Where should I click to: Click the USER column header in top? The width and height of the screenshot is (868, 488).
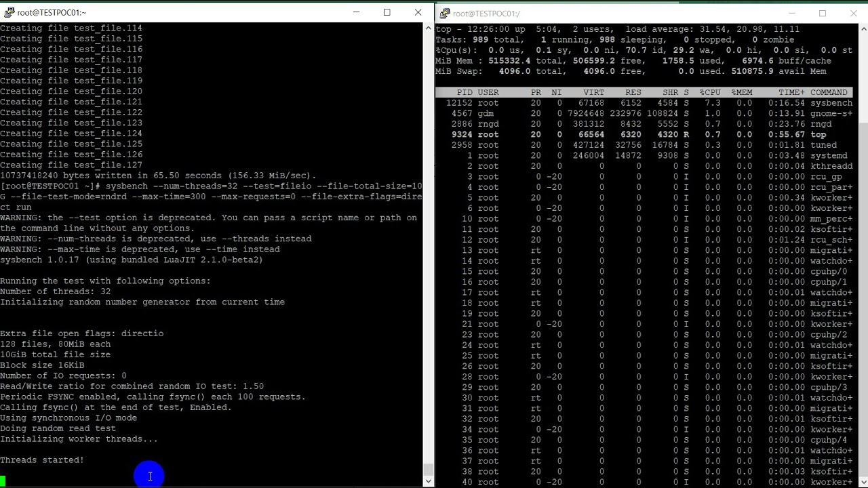pyautogui.click(x=488, y=92)
